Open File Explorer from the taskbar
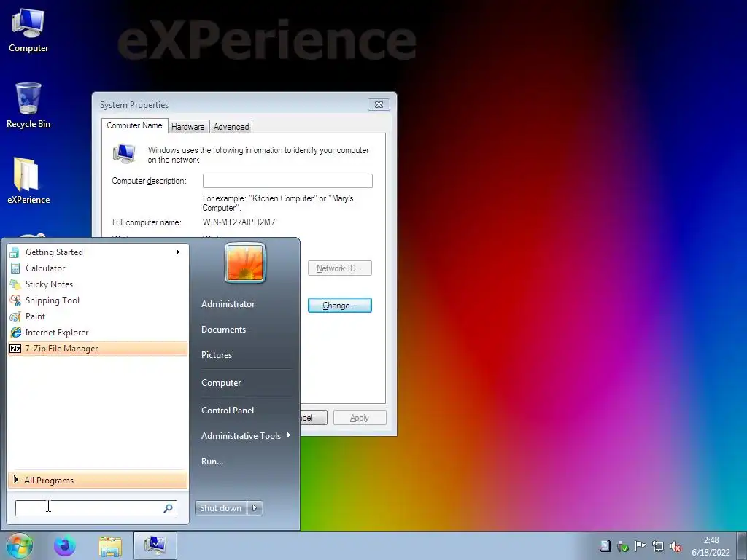This screenshot has height=560, width=747. [110, 545]
